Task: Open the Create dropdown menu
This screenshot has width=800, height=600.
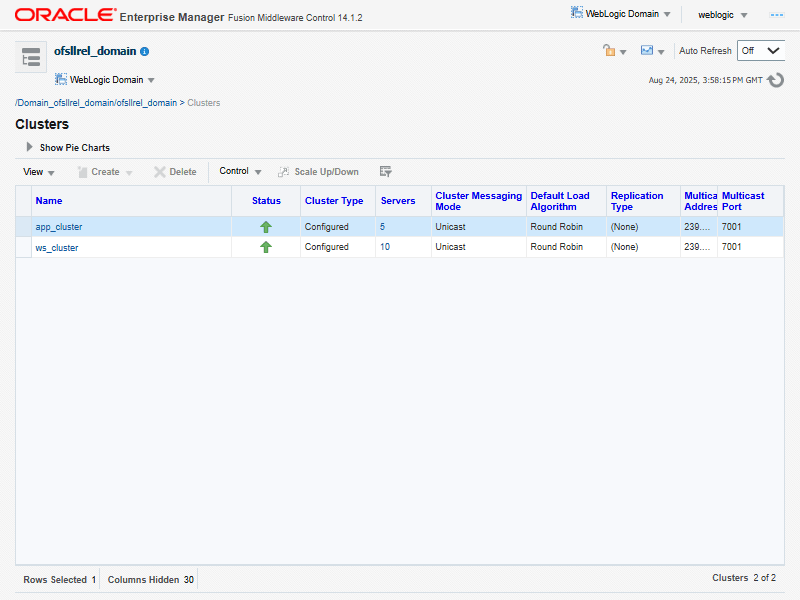Action: [105, 172]
